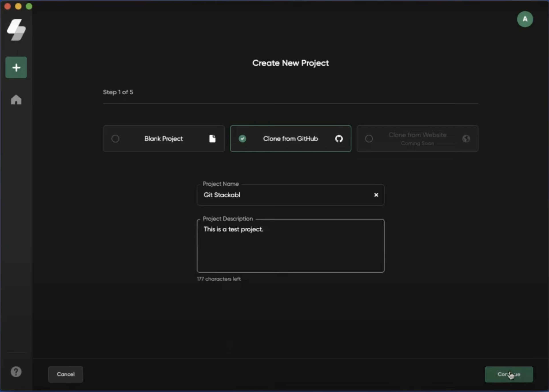The width and height of the screenshot is (549, 392).
Task: Click the Step 1 of 5 indicator
Action: [118, 92]
